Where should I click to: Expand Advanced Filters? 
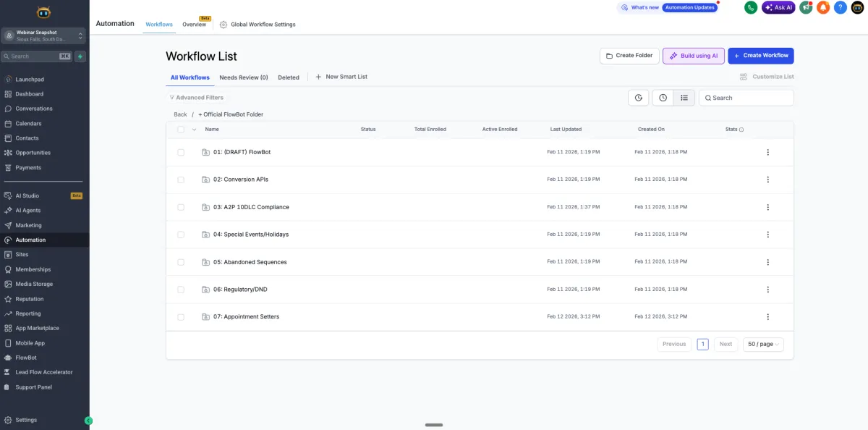click(196, 98)
